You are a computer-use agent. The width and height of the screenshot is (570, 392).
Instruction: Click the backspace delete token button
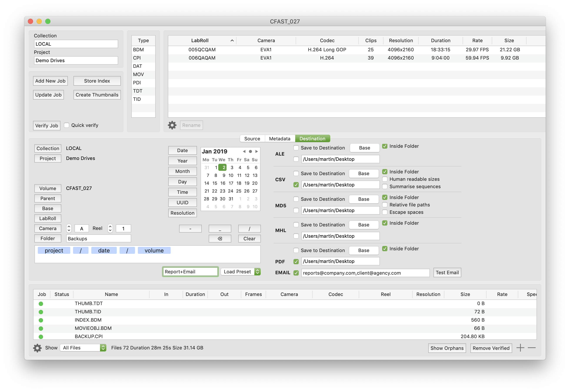(220, 239)
